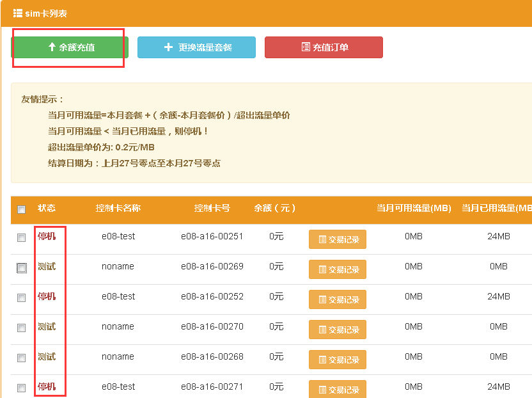Select card number e08-a16-00270
Viewport: 532px width, 398px height.
click(x=212, y=326)
